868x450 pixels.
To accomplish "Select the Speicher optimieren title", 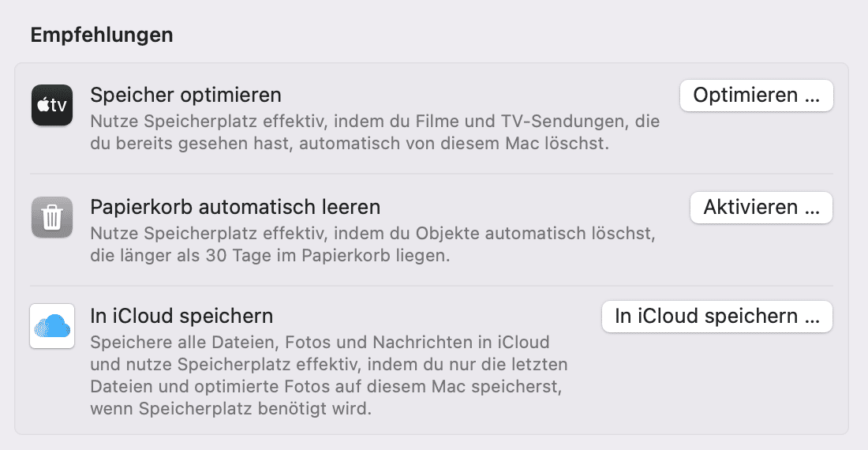I will tap(186, 96).
